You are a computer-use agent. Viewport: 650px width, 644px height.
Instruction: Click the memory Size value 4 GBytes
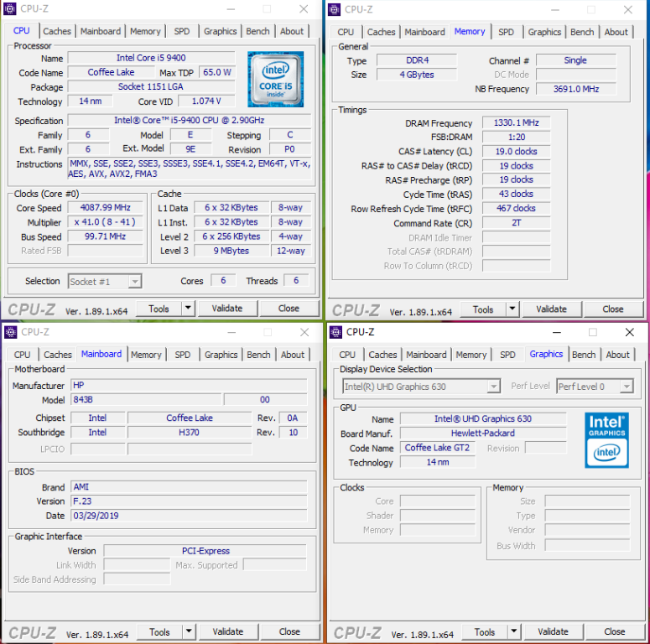417,75
